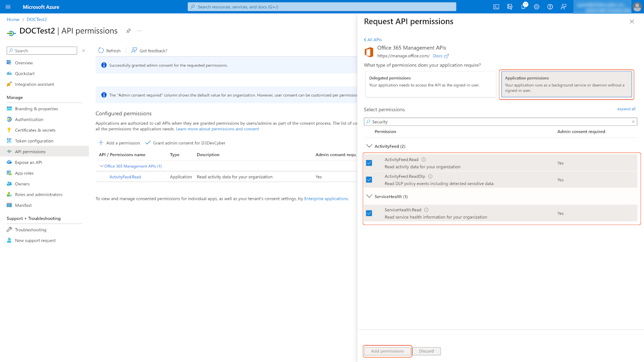The width and height of the screenshot is (644, 362).
Task: Collapse the ServiceHealth permission group
Action: point(369,196)
